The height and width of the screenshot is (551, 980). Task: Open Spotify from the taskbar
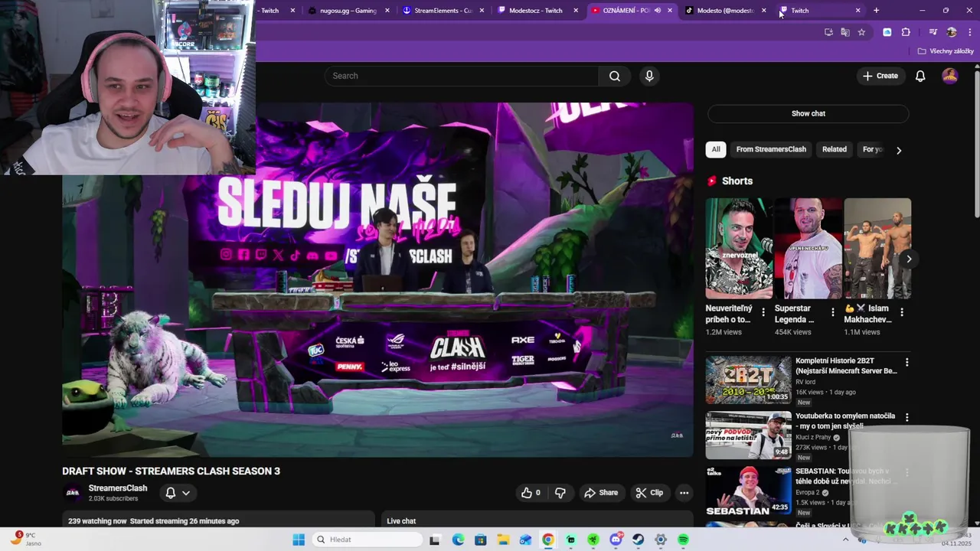683,540
